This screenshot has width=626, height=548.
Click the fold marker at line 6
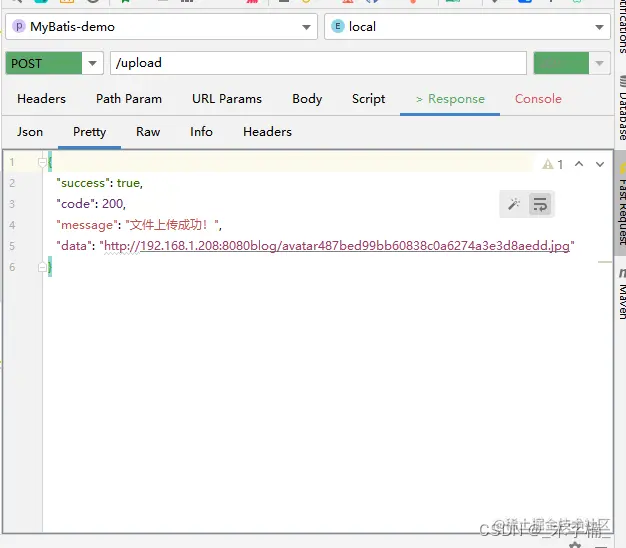[42, 267]
